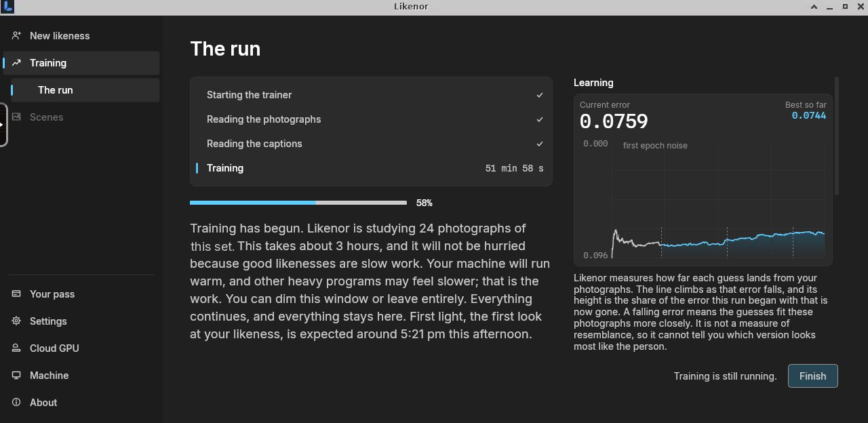Viewport: 868px width, 423px height.
Task: Click the Cloud GPU icon
Action: pos(16,348)
